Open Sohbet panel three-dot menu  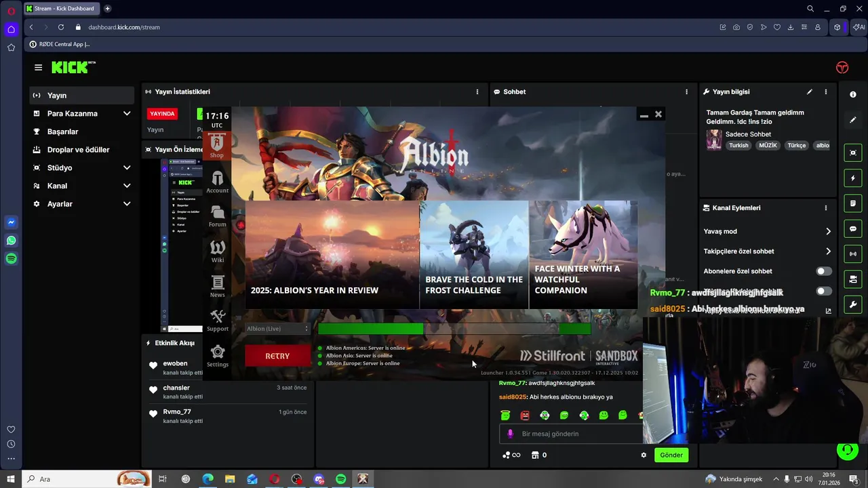pyautogui.click(x=686, y=91)
